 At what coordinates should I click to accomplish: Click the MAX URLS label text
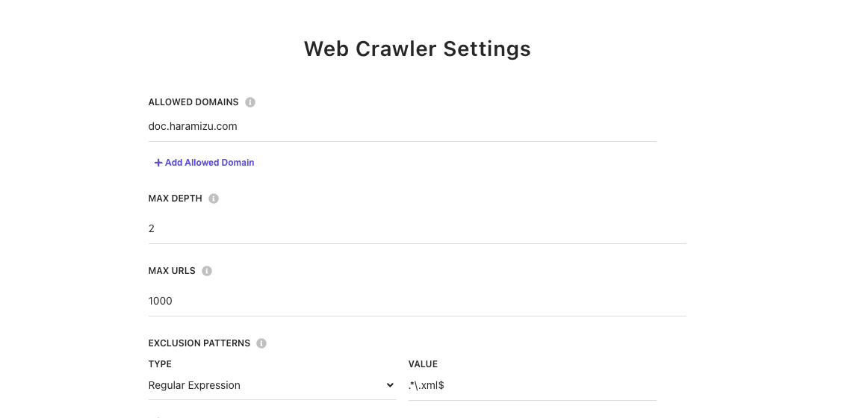(172, 271)
